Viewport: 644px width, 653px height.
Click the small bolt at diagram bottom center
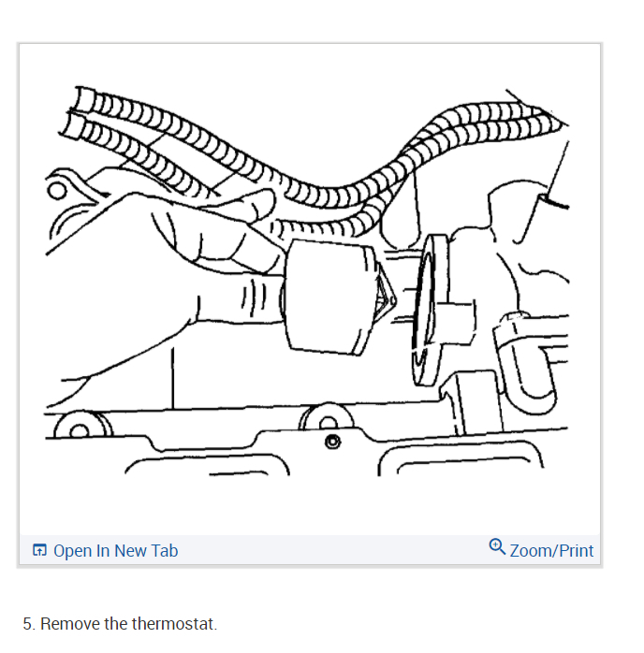pyautogui.click(x=332, y=442)
